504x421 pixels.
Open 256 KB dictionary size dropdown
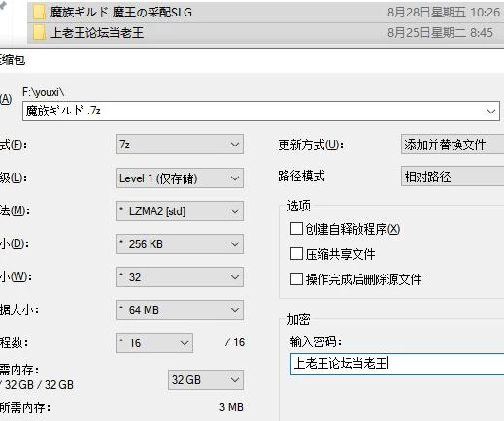[180, 244]
